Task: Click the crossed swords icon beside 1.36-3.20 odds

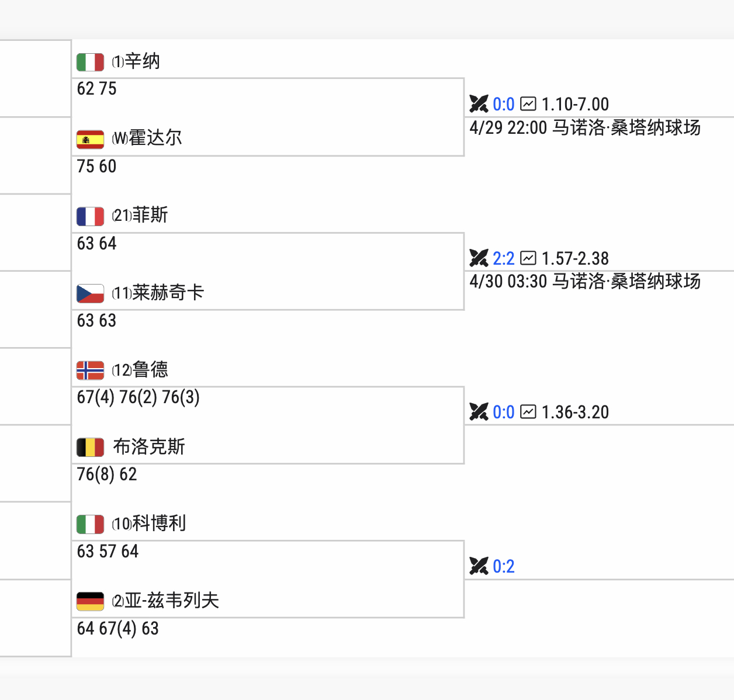Action: [478, 412]
